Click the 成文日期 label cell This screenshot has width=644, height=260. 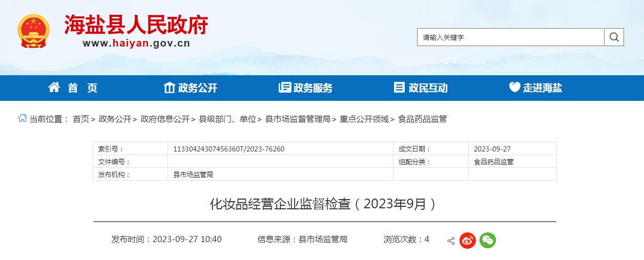(431, 149)
